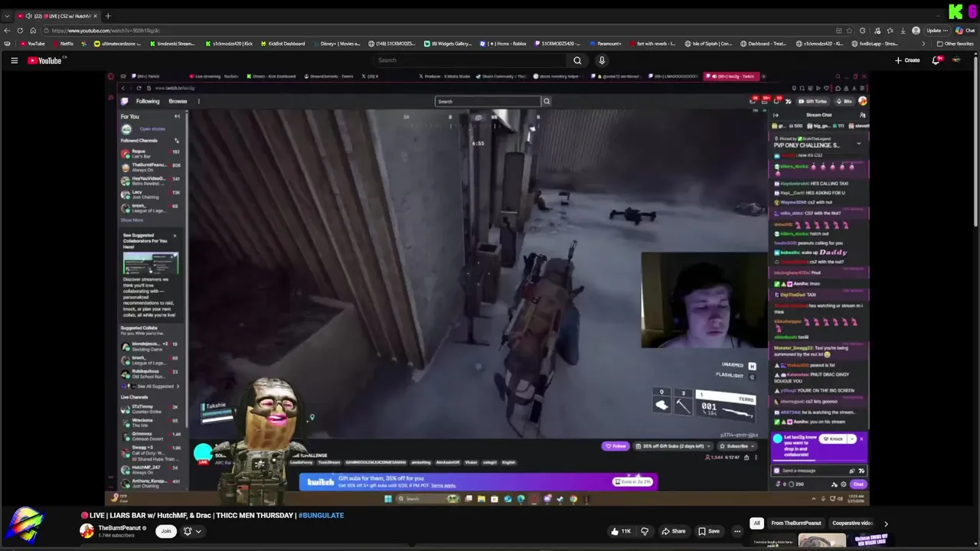Open the Disney+ Movies bookmark

pos(335,44)
